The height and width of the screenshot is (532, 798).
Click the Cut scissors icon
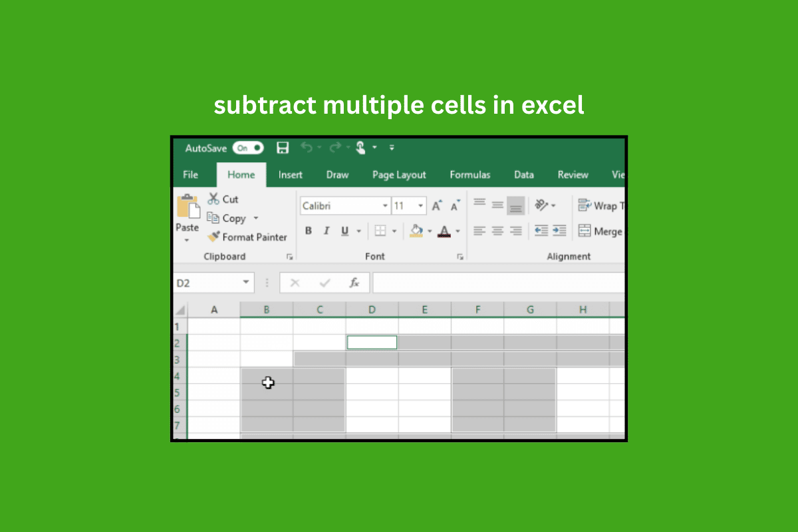[213, 198]
